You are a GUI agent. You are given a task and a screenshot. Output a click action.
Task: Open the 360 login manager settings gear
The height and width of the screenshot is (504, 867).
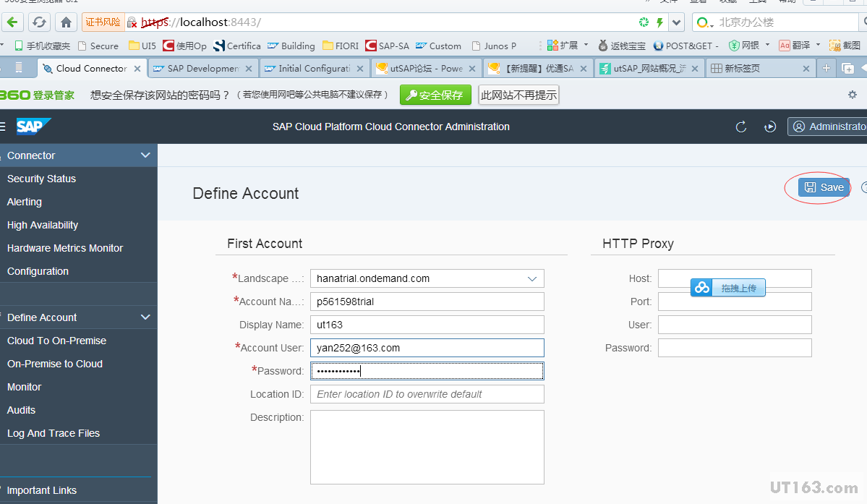(853, 95)
